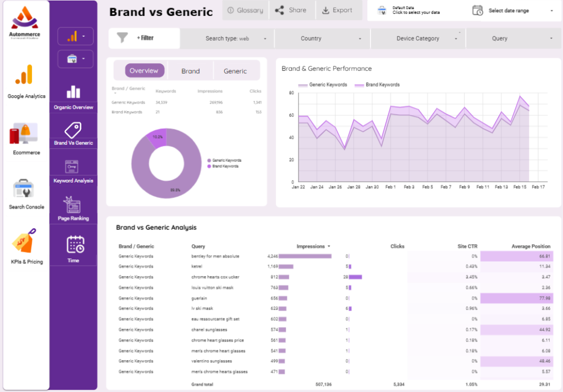Image resolution: width=563 pixels, height=392 pixels.
Task: Open Time calendar icon
Action: point(75,245)
